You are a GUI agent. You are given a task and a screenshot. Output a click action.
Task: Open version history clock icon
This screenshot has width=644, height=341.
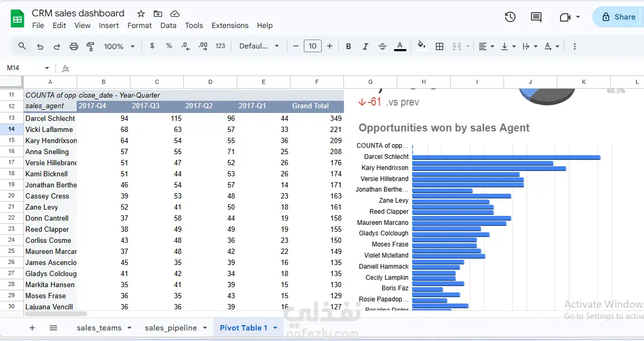(510, 17)
